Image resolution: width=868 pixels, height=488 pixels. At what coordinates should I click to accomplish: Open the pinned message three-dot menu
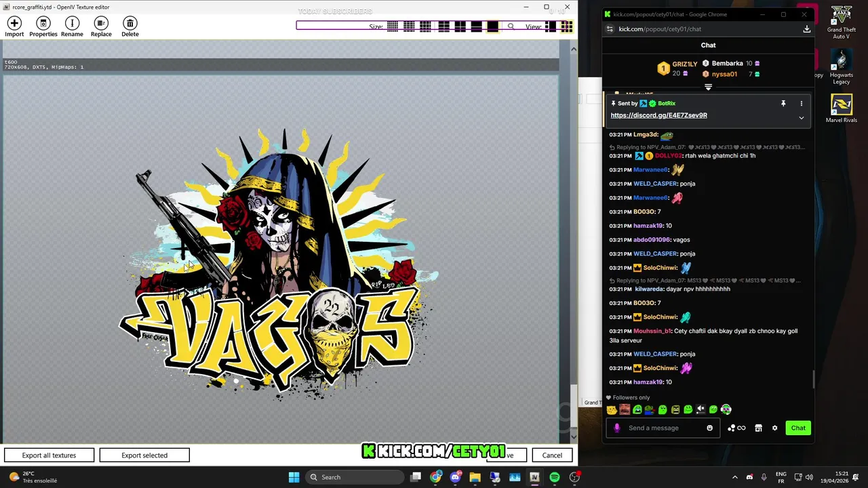pos(801,104)
